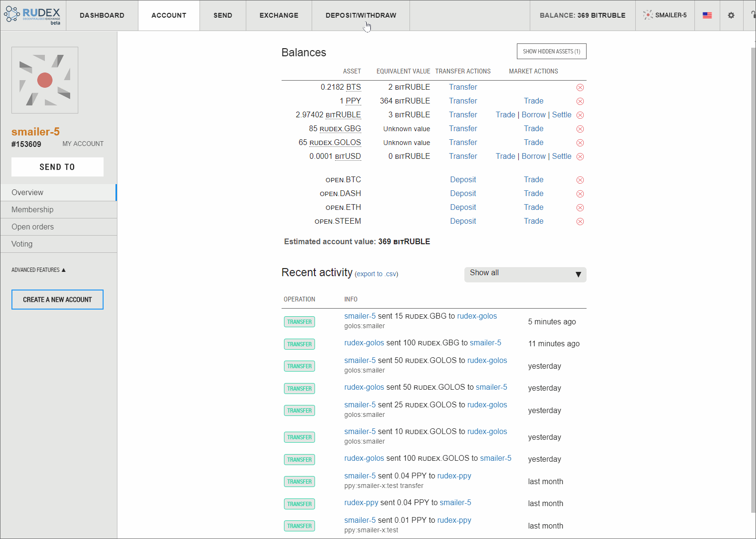Hide the BTS asset row
756x539 pixels.
(580, 87)
